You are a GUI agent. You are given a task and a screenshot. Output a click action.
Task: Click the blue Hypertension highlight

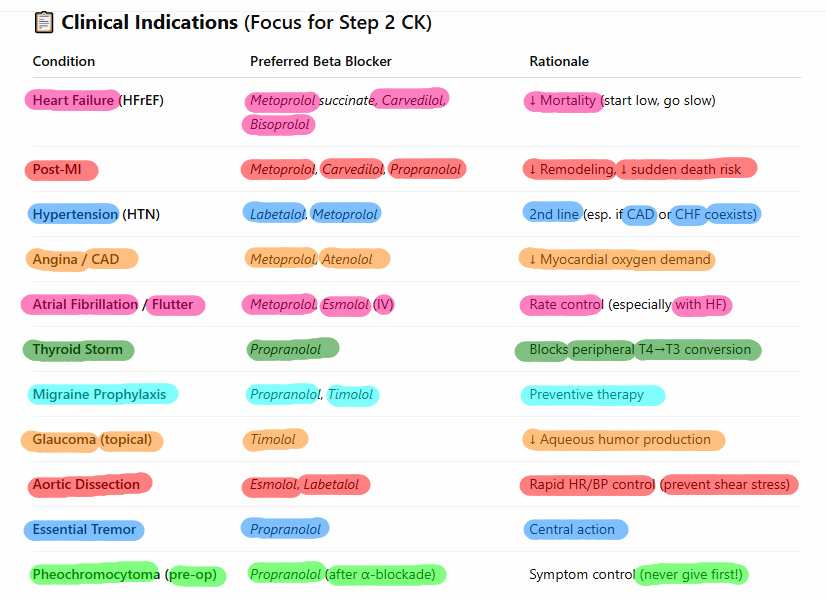pos(75,214)
